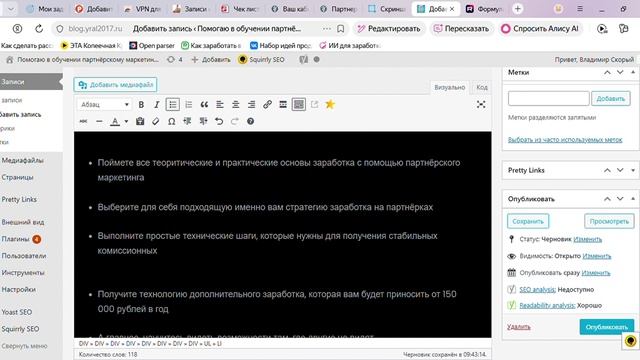Click the text color A button
The image size is (640, 360).
[x=115, y=121]
